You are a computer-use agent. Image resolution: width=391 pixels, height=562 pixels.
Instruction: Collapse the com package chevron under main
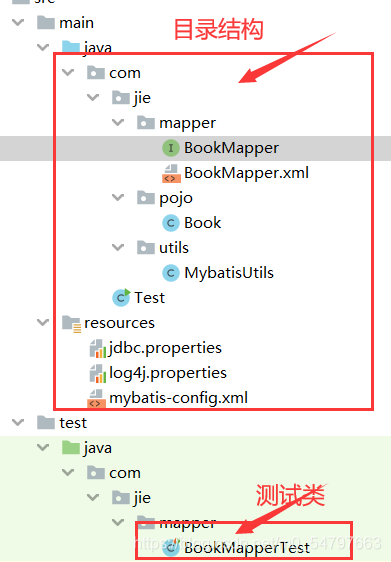click(x=68, y=73)
